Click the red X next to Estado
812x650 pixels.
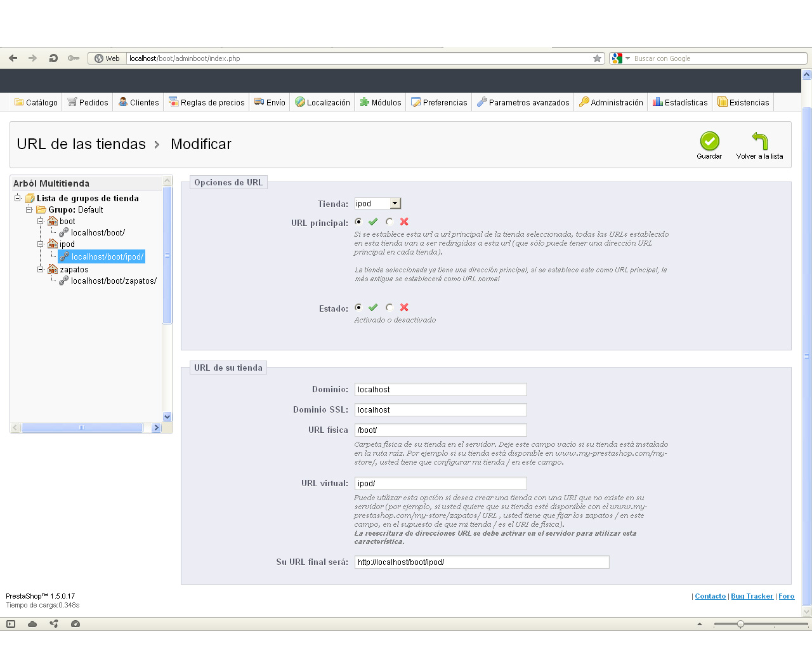(404, 307)
